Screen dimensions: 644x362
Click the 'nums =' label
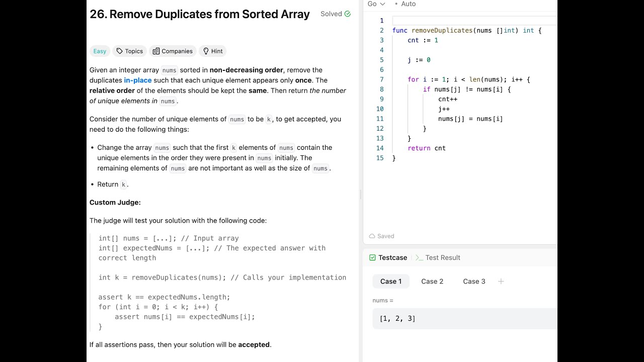pyautogui.click(x=383, y=301)
